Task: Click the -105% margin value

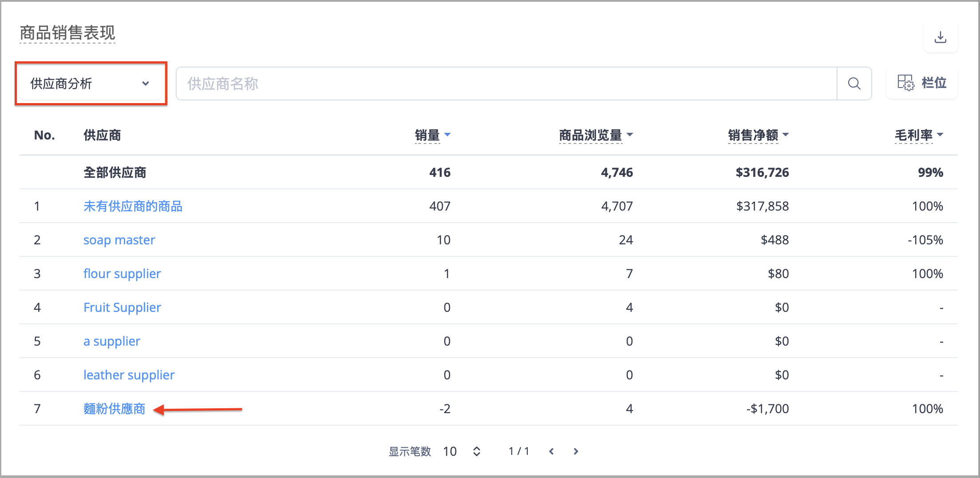Action: [925, 240]
